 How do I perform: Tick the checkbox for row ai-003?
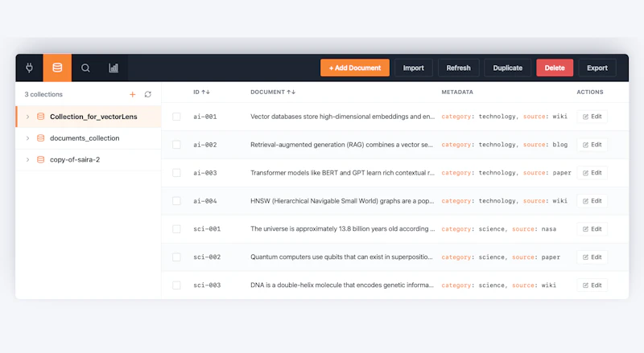point(176,173)
